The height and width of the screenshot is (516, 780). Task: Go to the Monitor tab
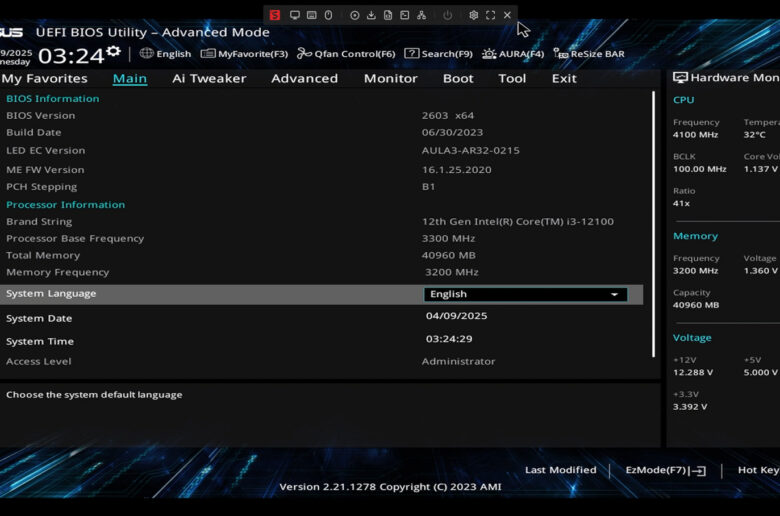click(390, 79)
